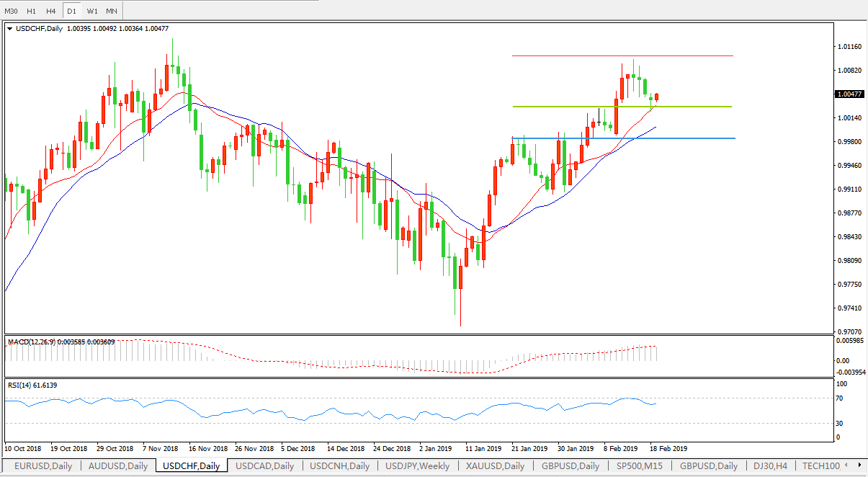
Task: Switch to the DJ30,H4 tab
Action: coord(771,466)
